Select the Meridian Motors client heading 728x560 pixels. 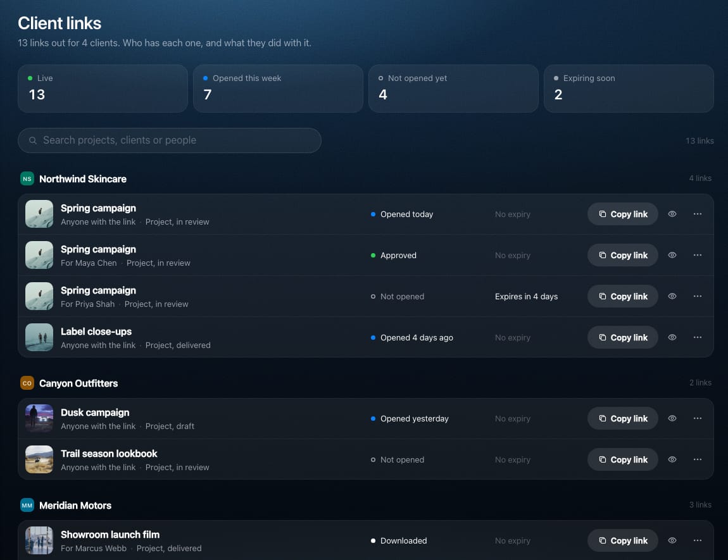[x=75, y=505]
